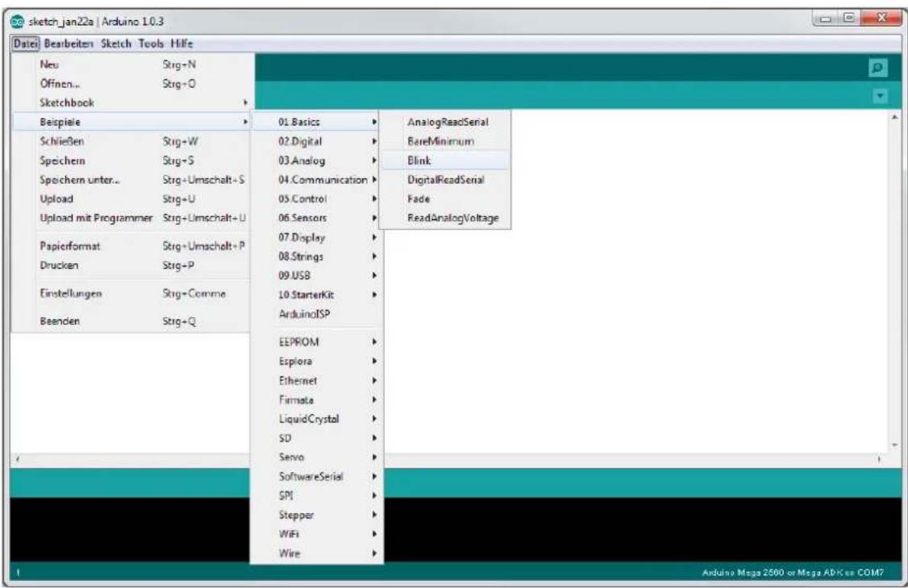Viewport: 908px width, 588px height.
Task: Expand the Esplora library examples
Action: point(317,361)
